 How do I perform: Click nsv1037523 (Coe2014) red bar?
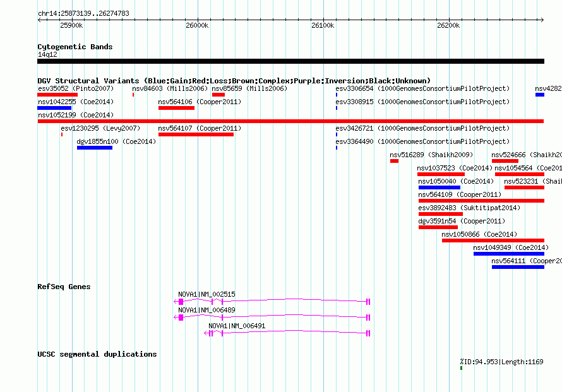tap(441, 174)
